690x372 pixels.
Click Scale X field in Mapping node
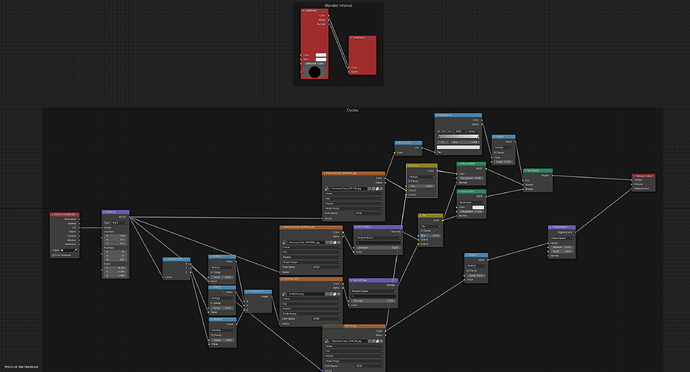point(115,268)
